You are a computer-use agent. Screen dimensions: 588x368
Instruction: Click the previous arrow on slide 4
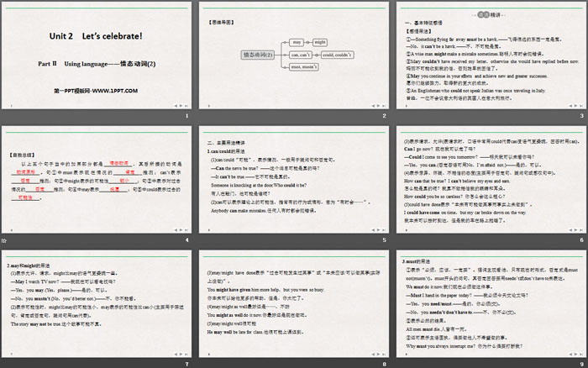click(176, 230)
